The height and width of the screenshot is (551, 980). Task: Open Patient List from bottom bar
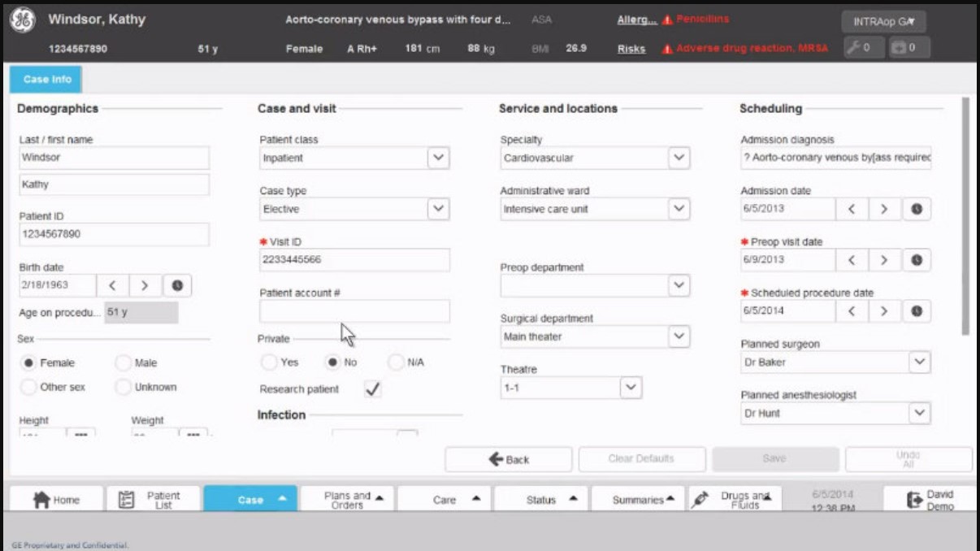[153, 500]
